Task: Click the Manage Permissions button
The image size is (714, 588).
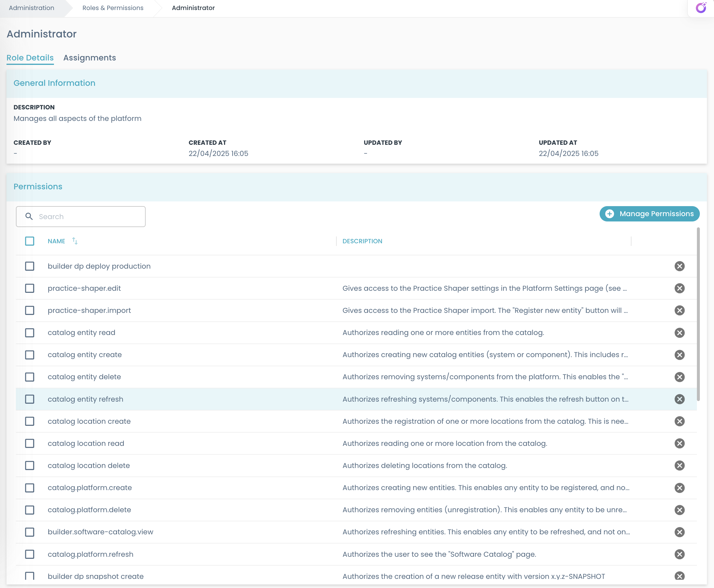Action: tap(649, 214)
